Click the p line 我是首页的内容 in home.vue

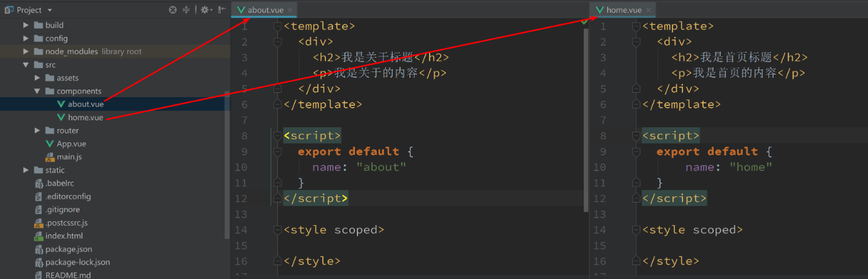point(738,73)
